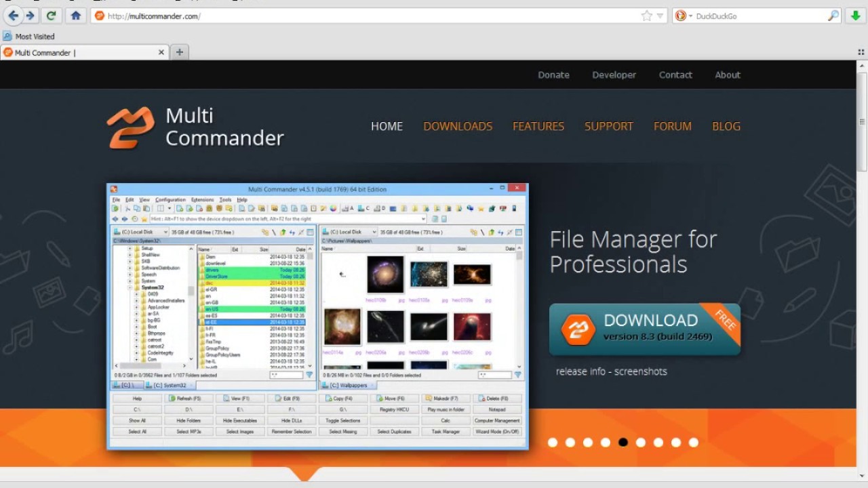The width and height of the screenshot is (868, 488).
Task: Open the release info link
Action: [x=581, y=371]
